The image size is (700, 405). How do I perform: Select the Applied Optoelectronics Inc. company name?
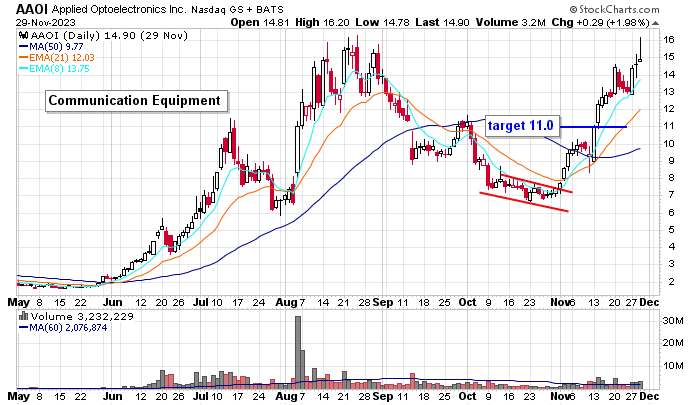pos(119,9)
